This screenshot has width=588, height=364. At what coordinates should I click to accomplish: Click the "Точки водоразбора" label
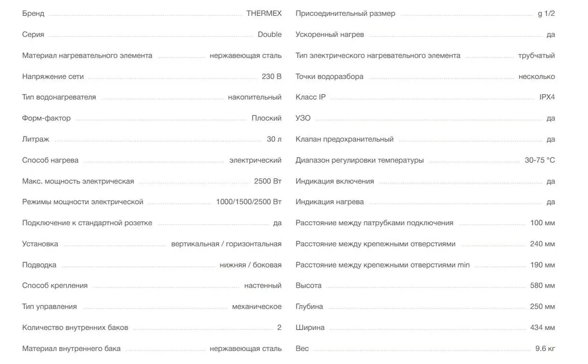coord(329,76)
